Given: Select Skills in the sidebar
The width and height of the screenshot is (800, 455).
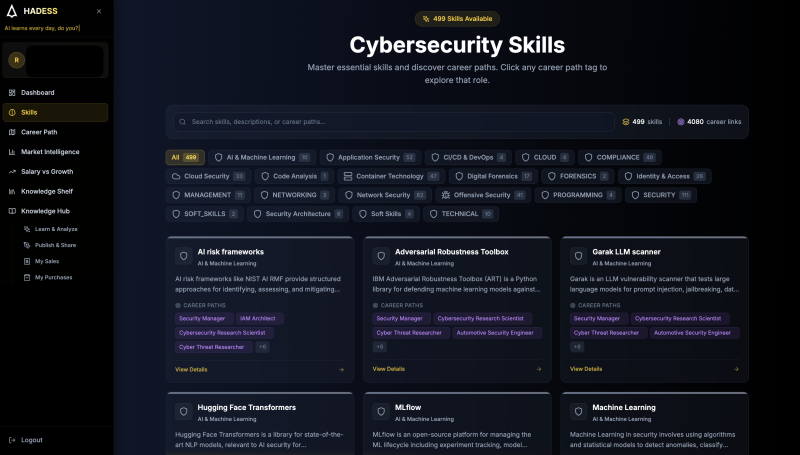Looking at the screenshot, I should (55, 113).
